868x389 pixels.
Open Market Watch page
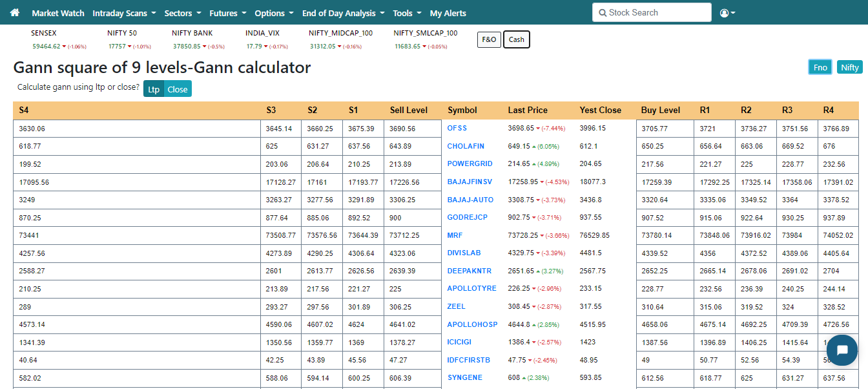tap(58, 13)
